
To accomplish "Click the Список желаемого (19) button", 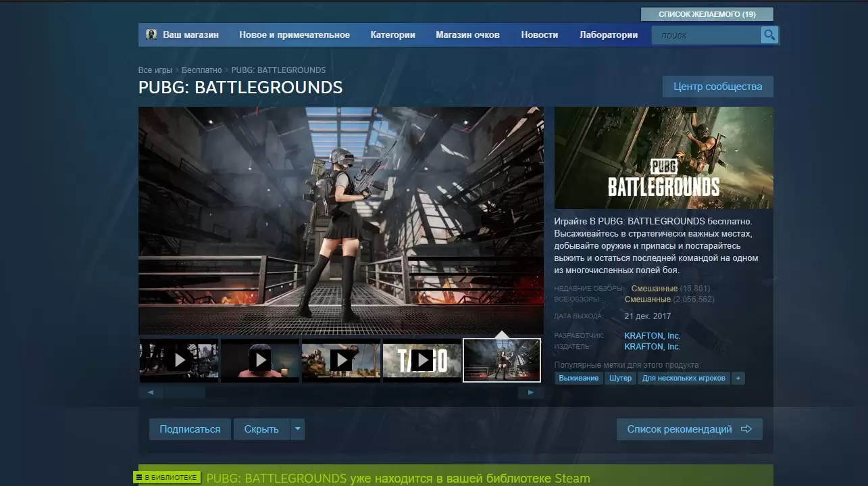I will 707,14.
